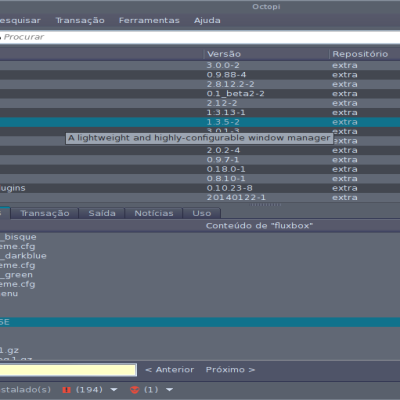Open the Ferramentas menu

(149, 20)
